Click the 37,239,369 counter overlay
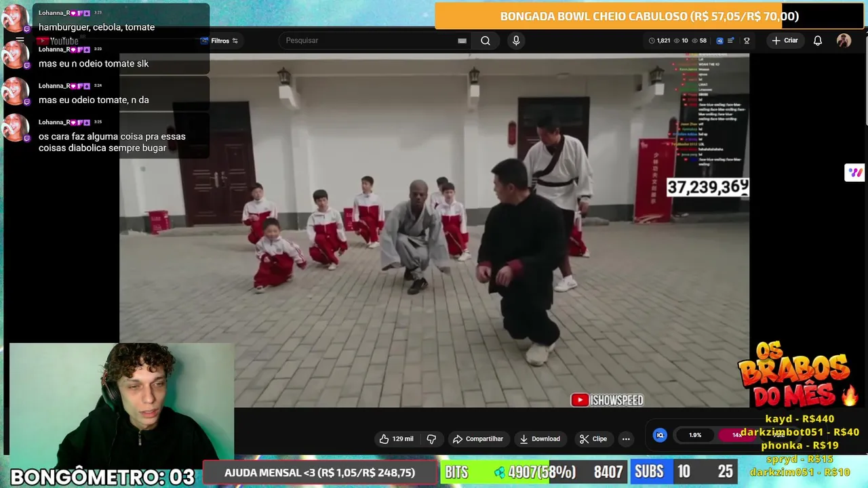Screen dimensions: 868x488 (707, 187)
